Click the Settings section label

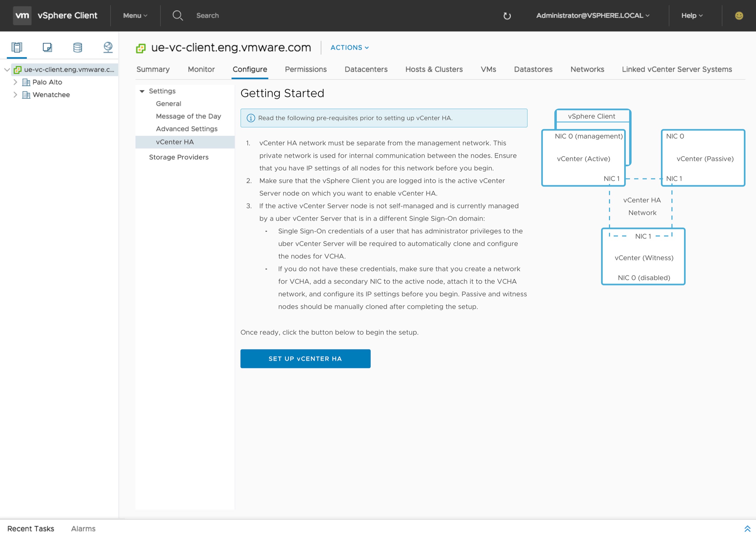pos(162,91)
